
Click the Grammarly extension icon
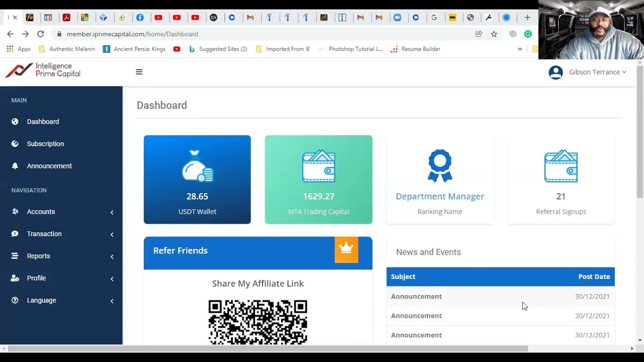click(x=528, y=34)
